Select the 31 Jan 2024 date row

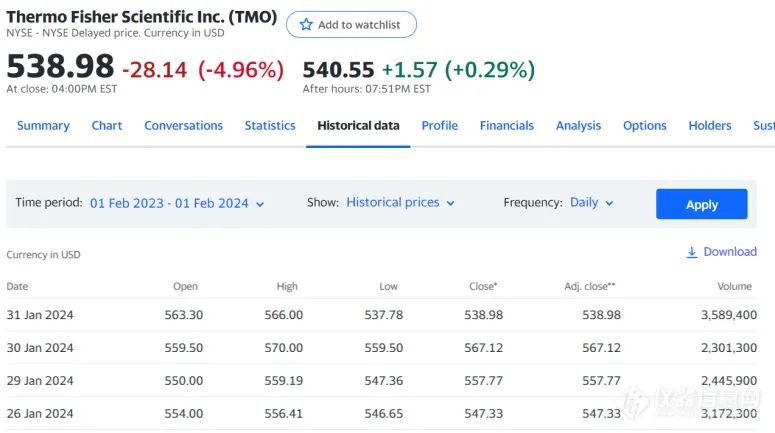(x=40, y=315)
